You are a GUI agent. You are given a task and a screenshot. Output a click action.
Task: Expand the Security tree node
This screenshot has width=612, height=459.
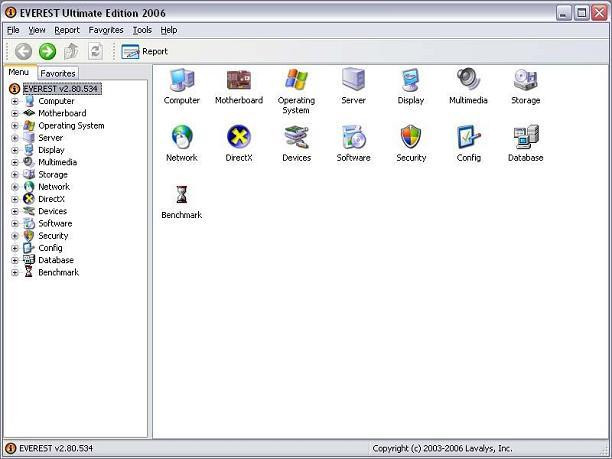click(15, 236)
